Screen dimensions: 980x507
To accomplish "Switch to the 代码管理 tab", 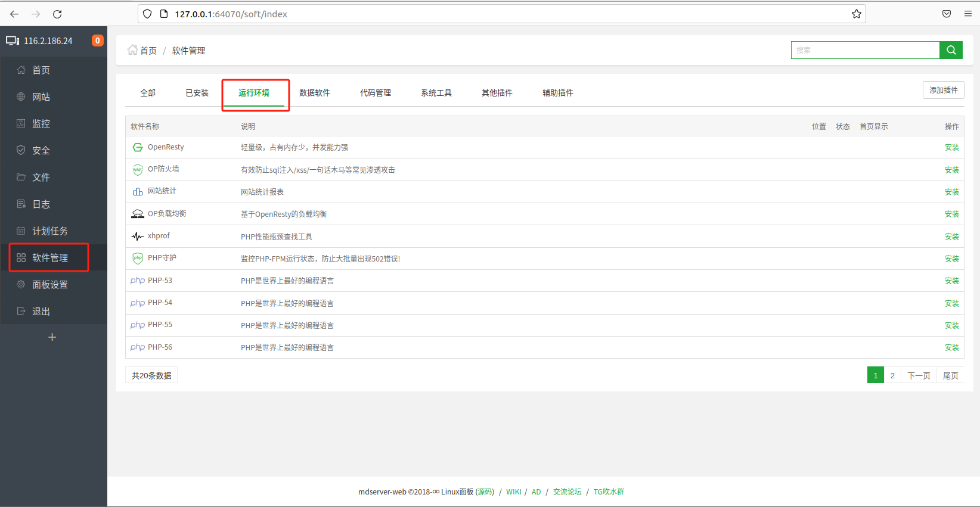I will [x=376, y=92].
